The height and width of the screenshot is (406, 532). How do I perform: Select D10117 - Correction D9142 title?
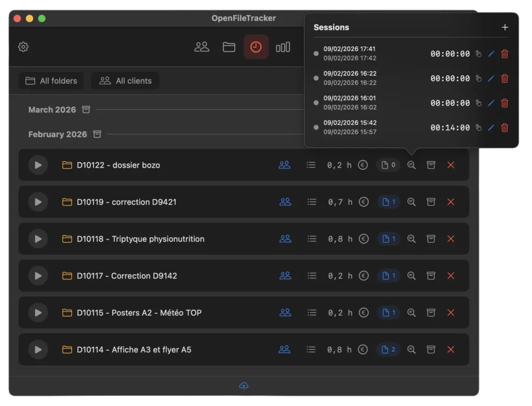127,276
